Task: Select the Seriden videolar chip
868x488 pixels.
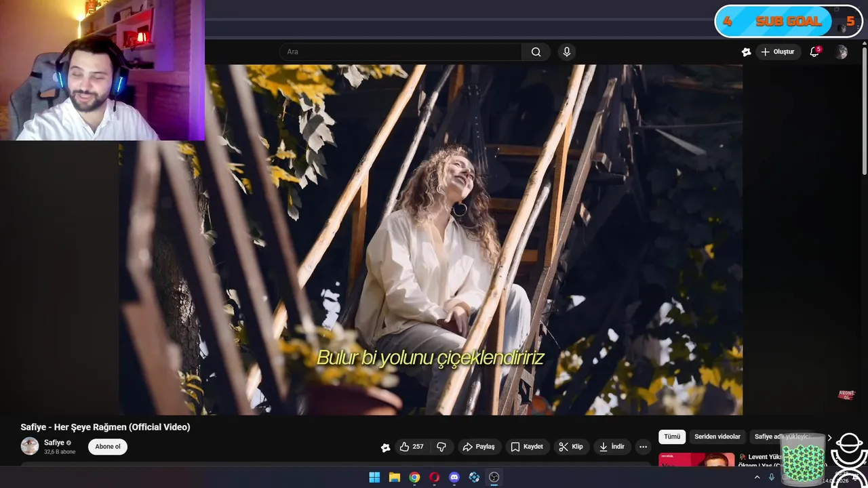Action: [x=717, y=436]
